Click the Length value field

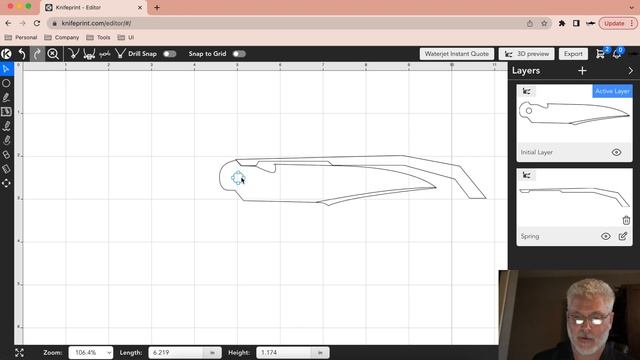[x=176, y=353]
